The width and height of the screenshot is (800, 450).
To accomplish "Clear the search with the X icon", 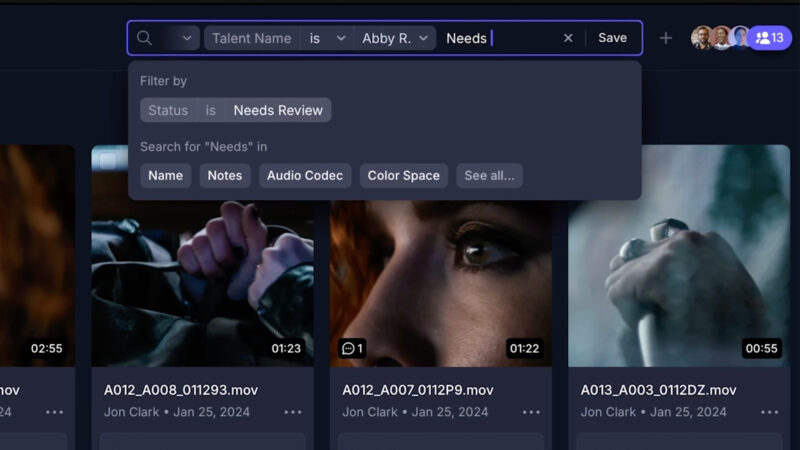I will click(x=568, y=38).
